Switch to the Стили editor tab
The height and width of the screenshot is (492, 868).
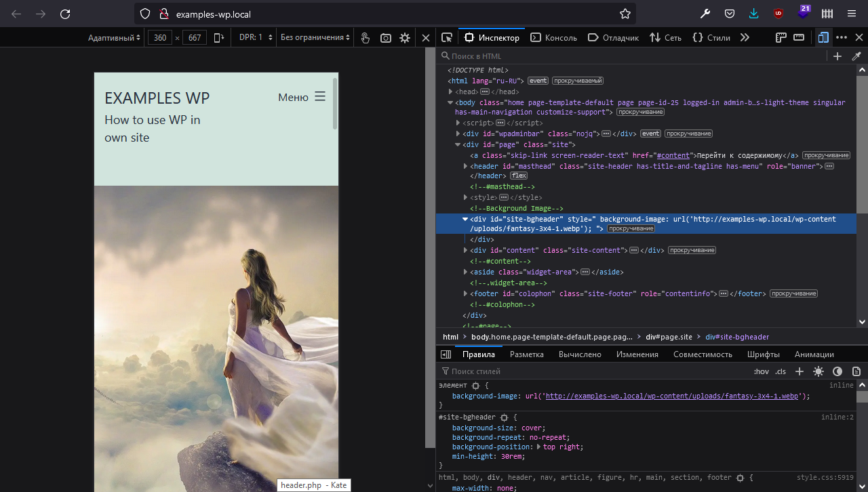tap(711, 37)
